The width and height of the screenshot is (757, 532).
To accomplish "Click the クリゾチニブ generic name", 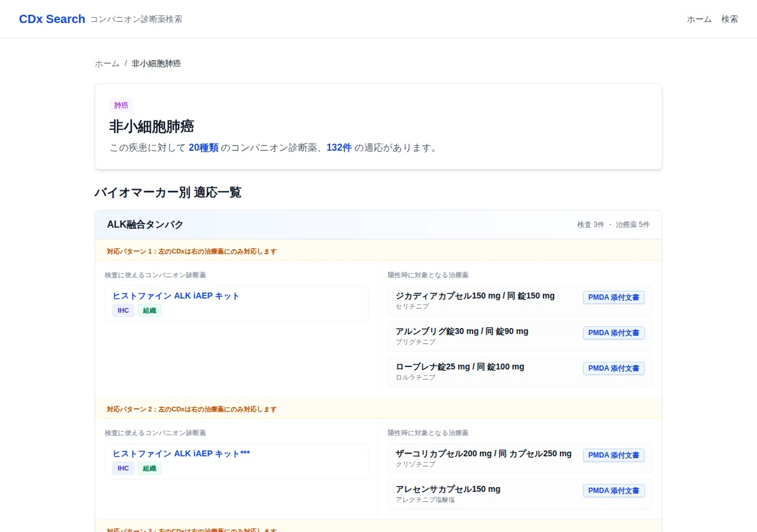I will pos(416,464).
